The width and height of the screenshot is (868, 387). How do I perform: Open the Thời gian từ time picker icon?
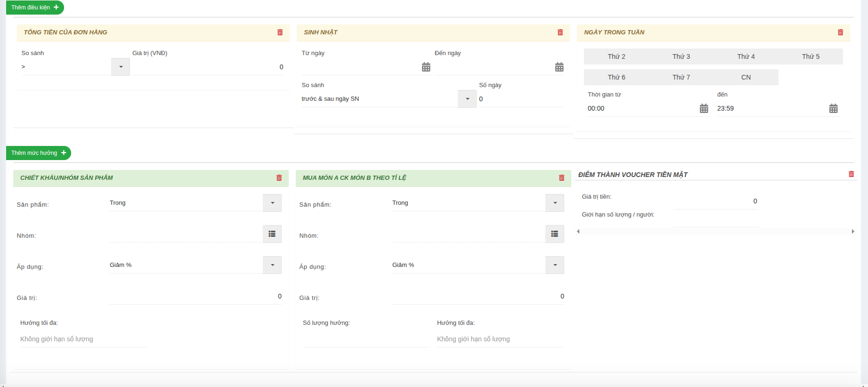click(704, 109)
